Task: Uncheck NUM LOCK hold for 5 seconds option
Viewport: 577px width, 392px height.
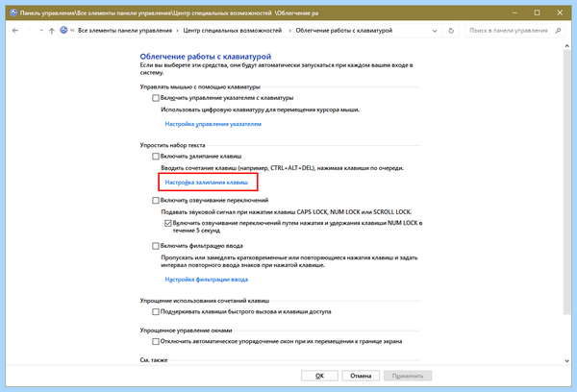Action: (167, 223)
